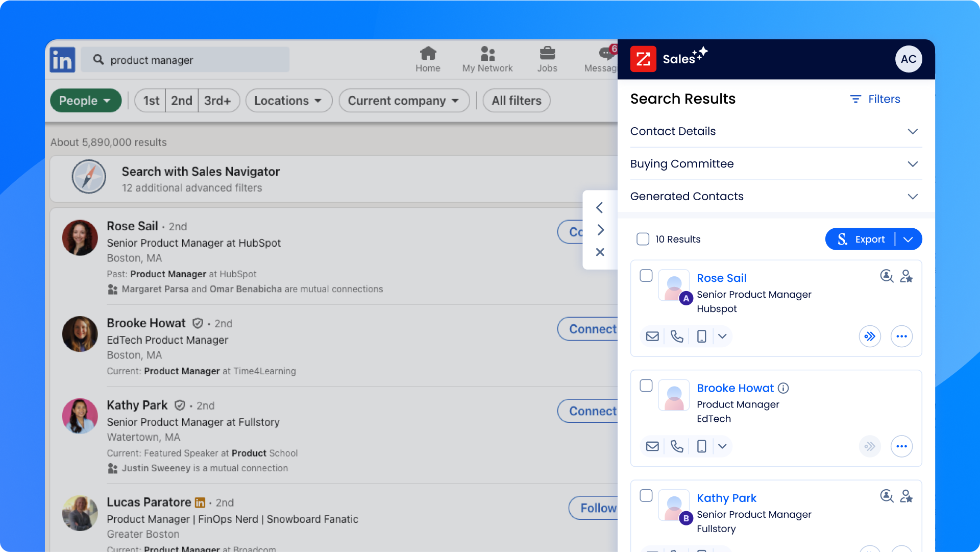Image resolution: width=980 pixels, height=552 pixels.
Task: Click mobile icon on Rose Sail card
Action: click(702, 337)
